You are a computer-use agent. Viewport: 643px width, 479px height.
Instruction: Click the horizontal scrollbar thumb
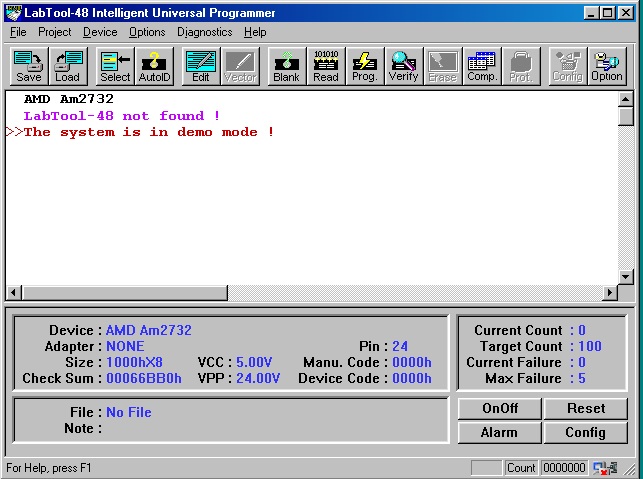(125, 292)
